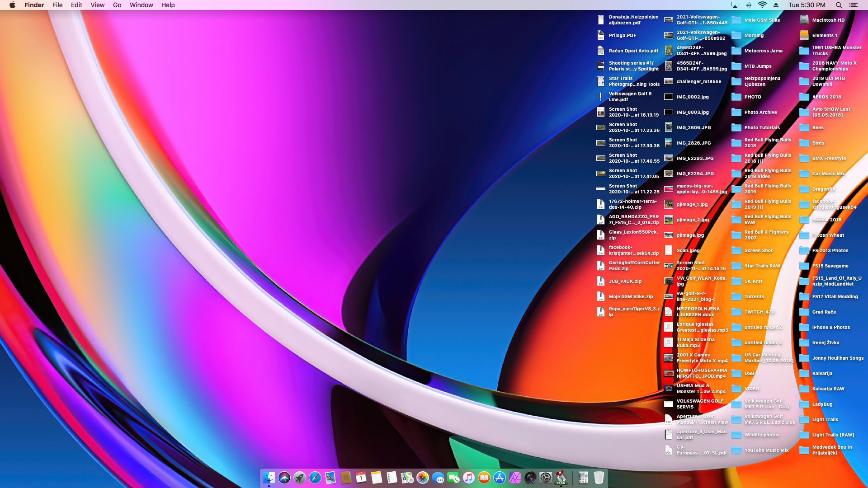Open the Bluetooth status menu
Image resolution: width=868 pixels, height=488 pixels.
[x=749, y=5]
